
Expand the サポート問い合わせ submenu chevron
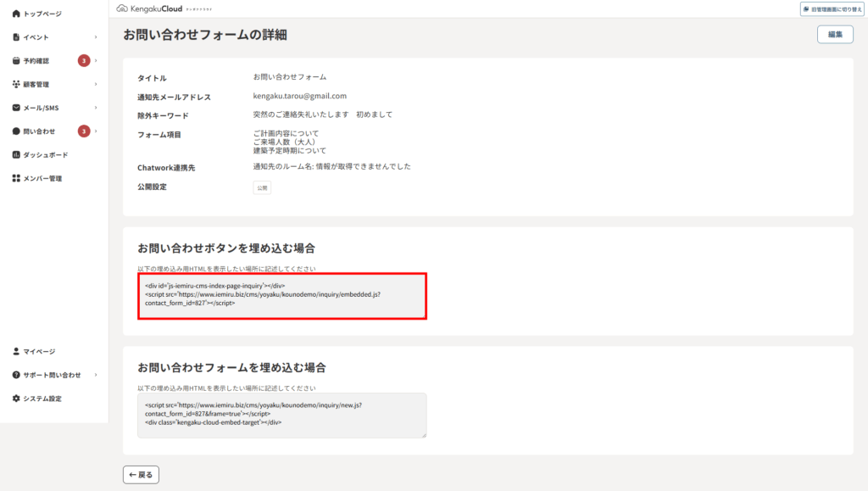click(x=96, y=375)
